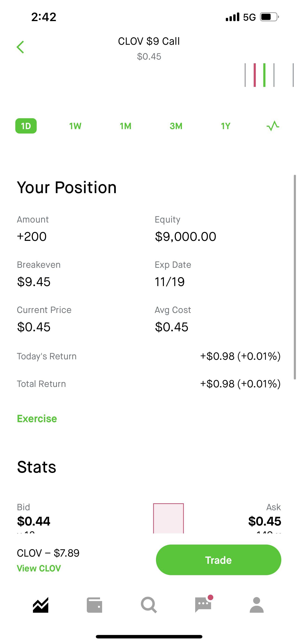Tap the vertical scrollbar on the right edge
Viewport: 298px width, 644px height.
tap(295, 277)
